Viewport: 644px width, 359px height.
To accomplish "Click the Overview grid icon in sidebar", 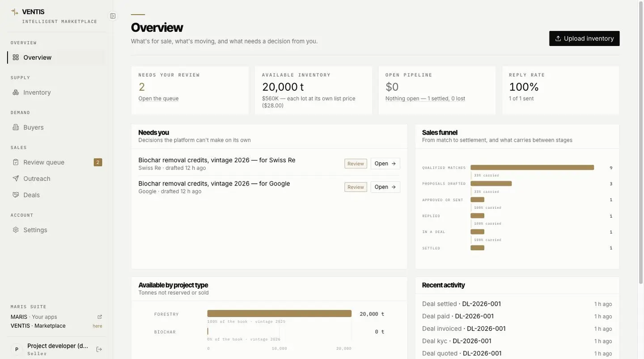I will 16,57.
